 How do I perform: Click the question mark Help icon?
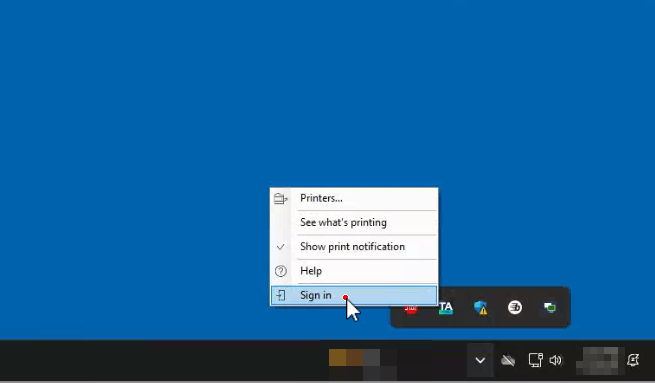pyautogui.click(x=281, y=271)
